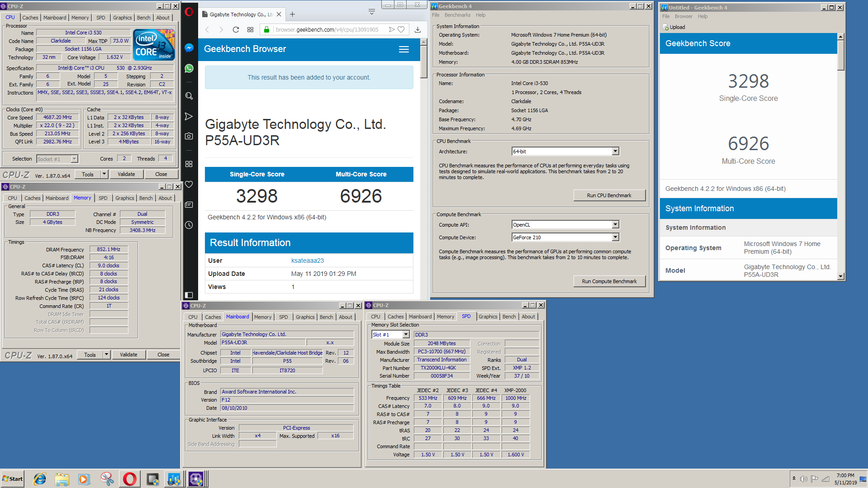Close the Gigabyte Technology browser tab
Screen dimensions: 868x488
tap(279, 14)
